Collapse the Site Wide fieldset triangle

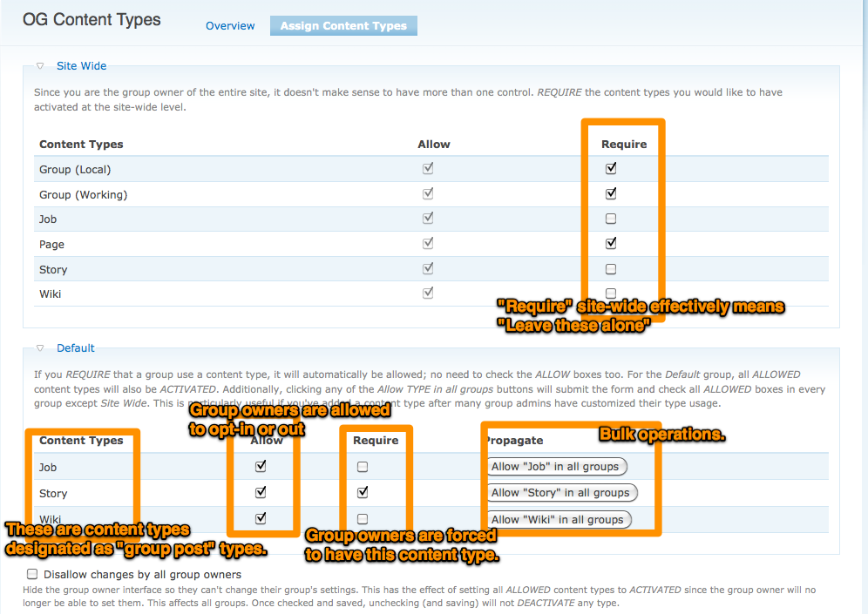click(x=40, y=66)
